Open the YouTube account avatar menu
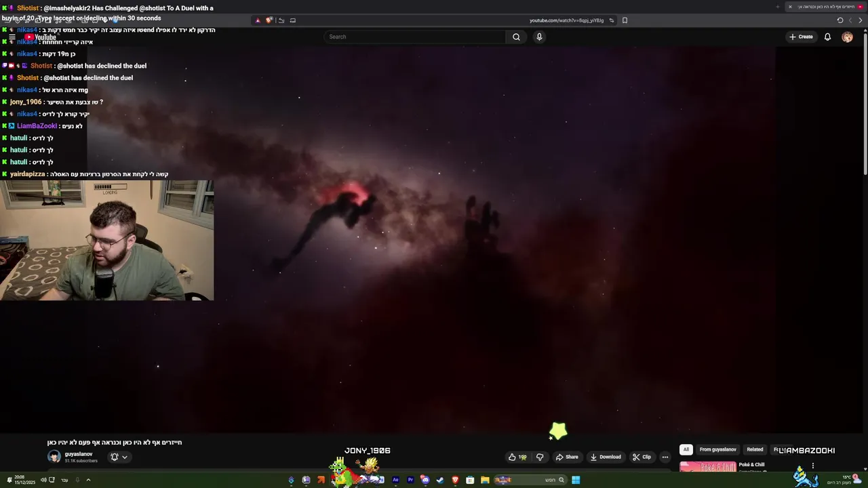The height and width of the screenshot is (488, 868). [x=847, y=37]
